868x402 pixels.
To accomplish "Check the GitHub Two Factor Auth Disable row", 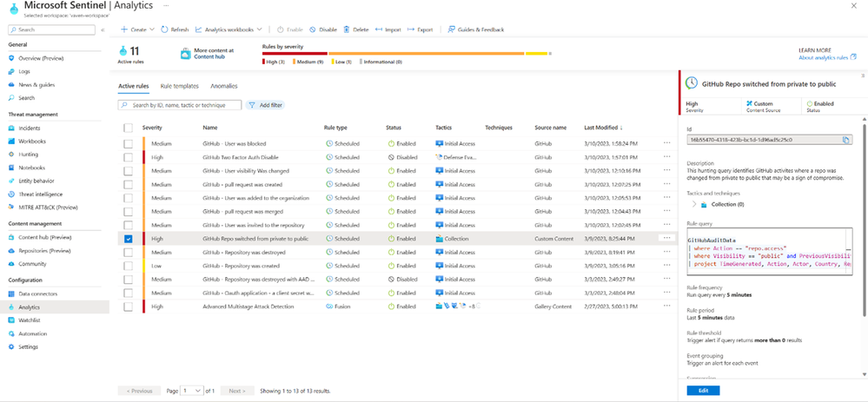I will click(128, 158).
